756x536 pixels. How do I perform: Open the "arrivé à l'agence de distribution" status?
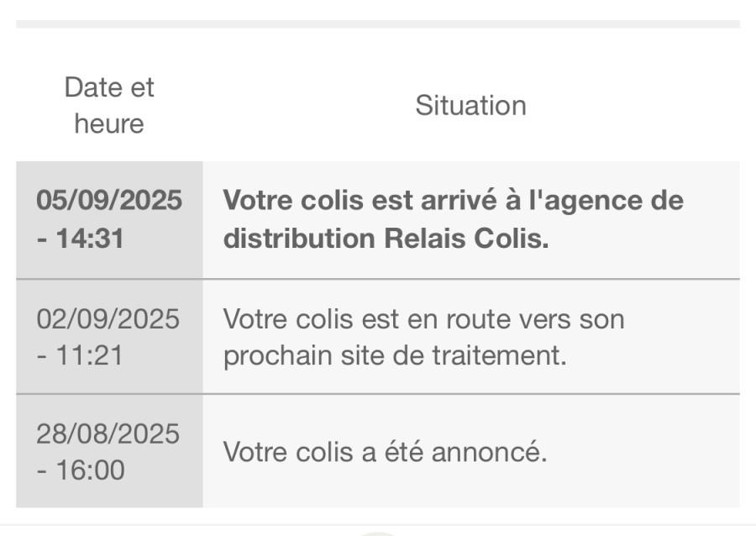point(454,219)
